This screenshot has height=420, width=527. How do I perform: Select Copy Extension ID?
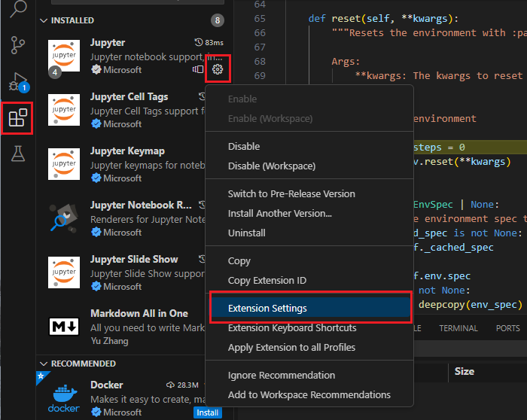tap(309, 280)
